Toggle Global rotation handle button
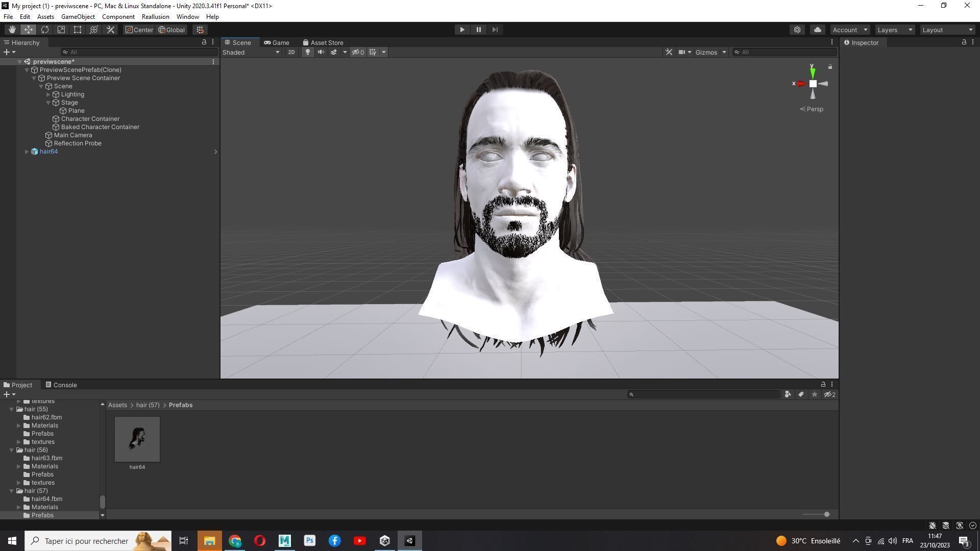 point(171,30)
